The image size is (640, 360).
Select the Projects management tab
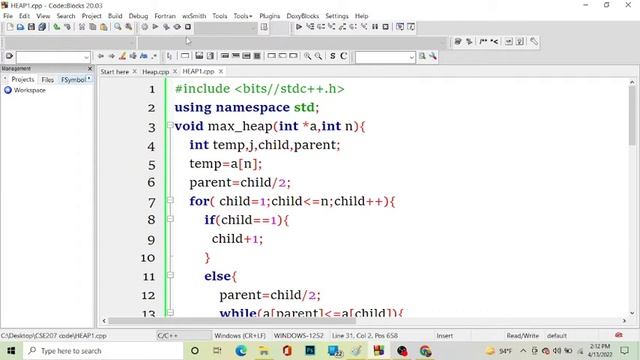coord(22,79)
